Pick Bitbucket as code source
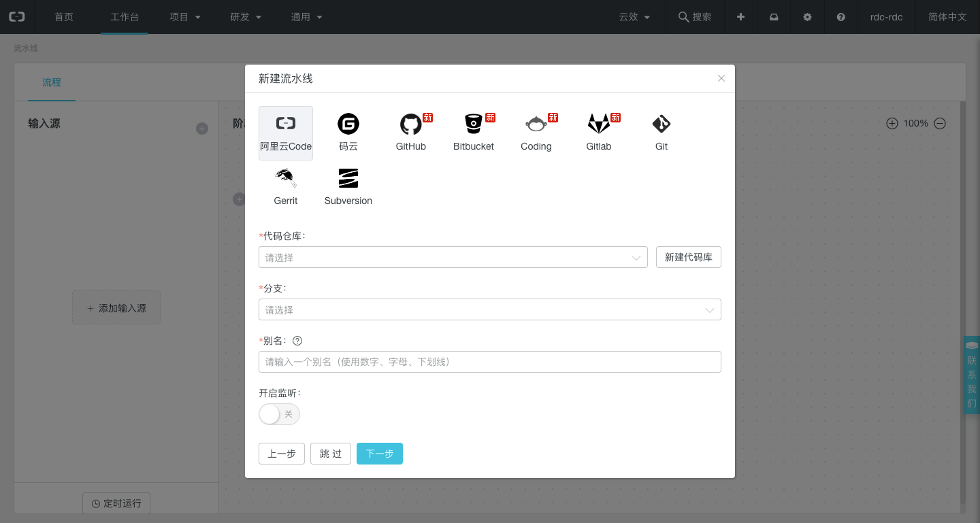 click(474, 133)
